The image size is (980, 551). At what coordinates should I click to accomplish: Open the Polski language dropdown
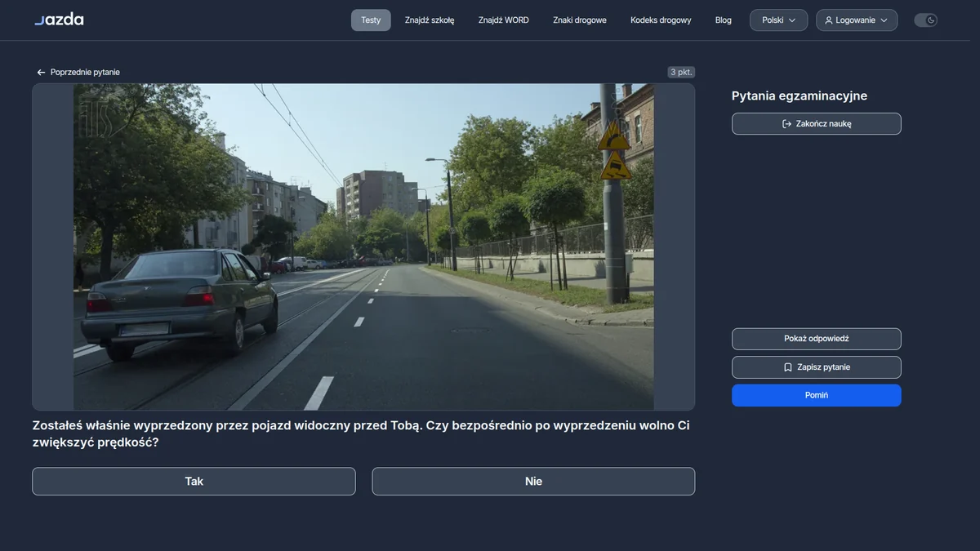coord(778,20)
